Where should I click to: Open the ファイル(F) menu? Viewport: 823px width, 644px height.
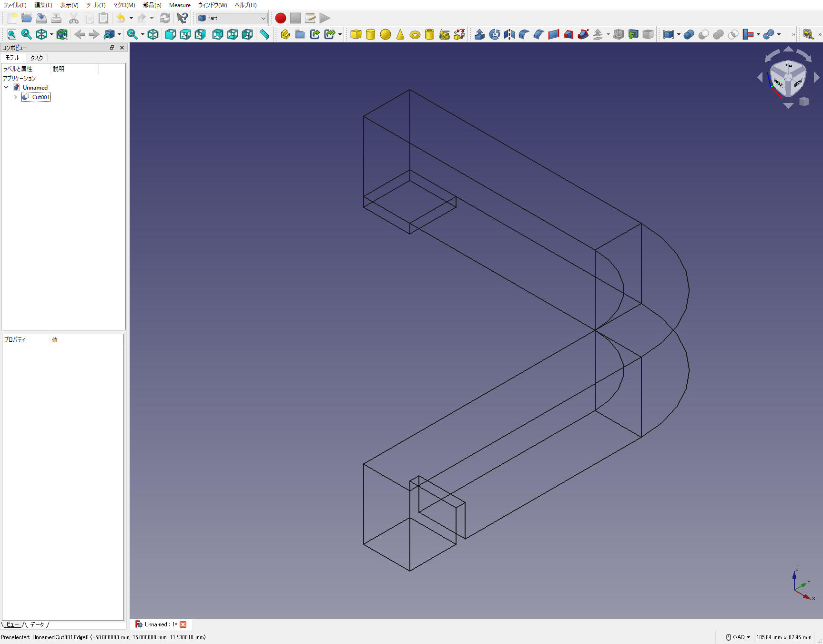pyautogui.click(x=15, y=5)
